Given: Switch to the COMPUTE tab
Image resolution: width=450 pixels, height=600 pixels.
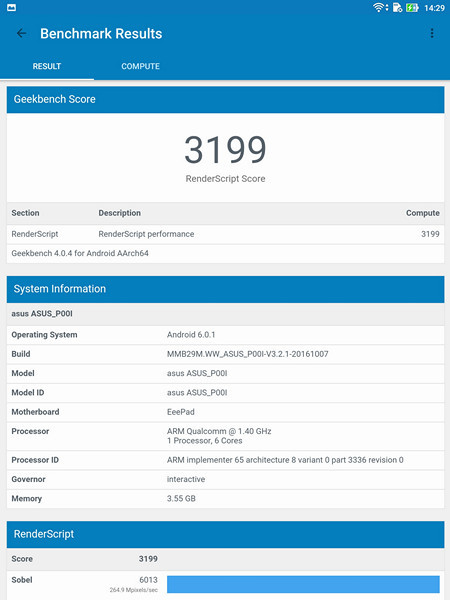Looking at the screenshot, I should [140, 66].
